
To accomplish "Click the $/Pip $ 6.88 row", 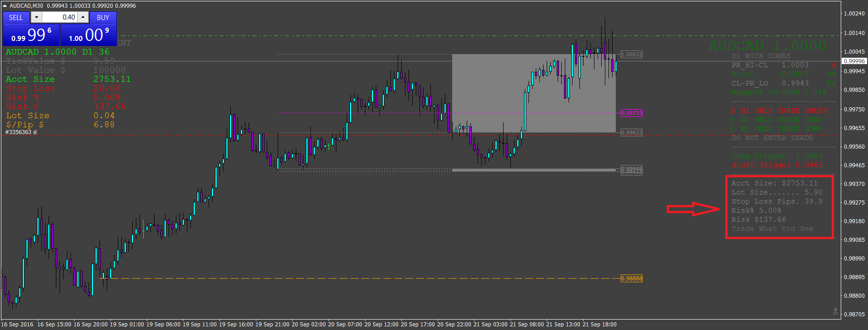I will [x=60, y=125].
